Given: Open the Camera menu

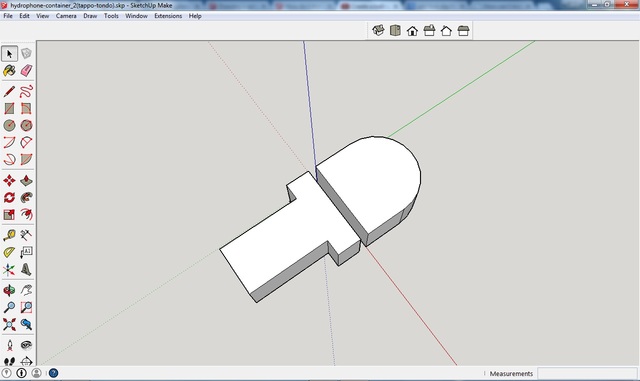Looking at the screenshot, I should [66, 16].
